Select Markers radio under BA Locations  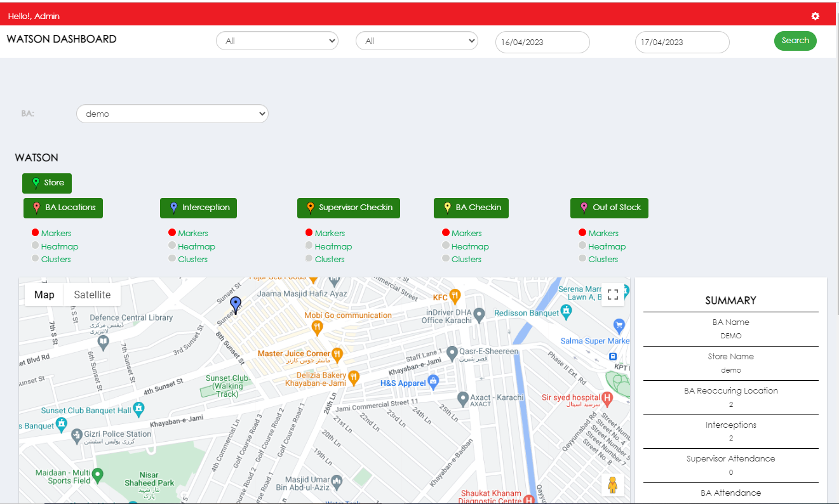36,232
